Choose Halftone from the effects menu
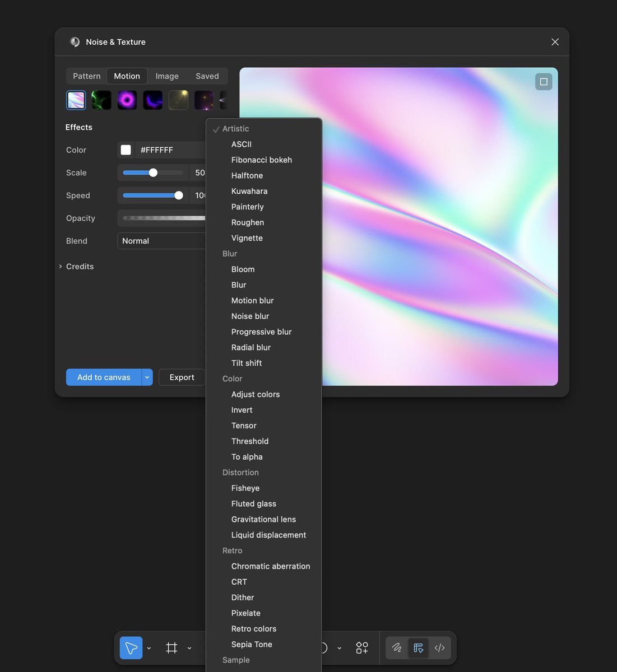 [x=247, y=175]
